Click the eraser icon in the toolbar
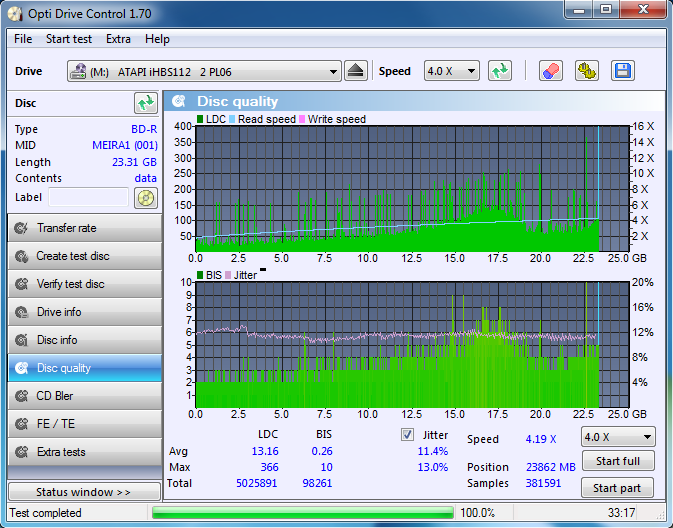Screen dimensions: 673x528 (551, 71)
